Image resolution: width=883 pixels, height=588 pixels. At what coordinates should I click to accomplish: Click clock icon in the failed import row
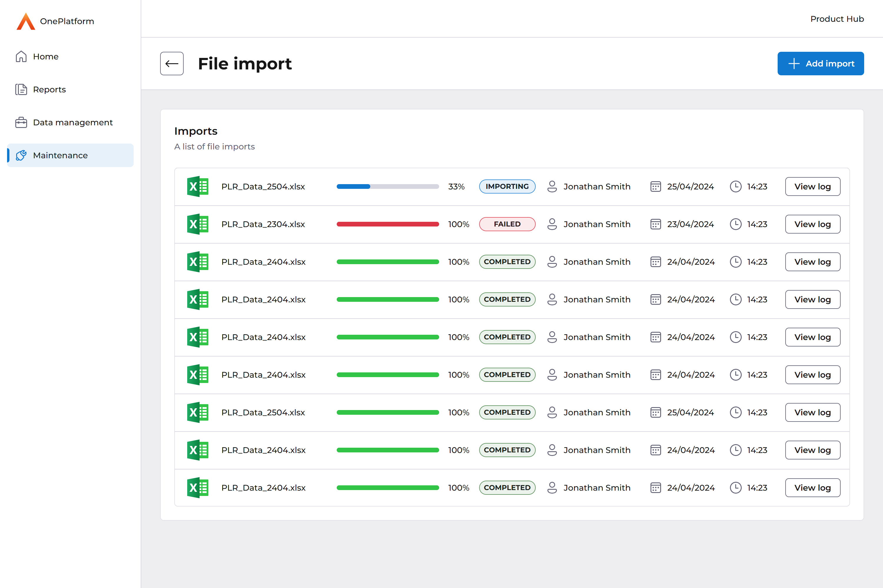coord(736,224)
